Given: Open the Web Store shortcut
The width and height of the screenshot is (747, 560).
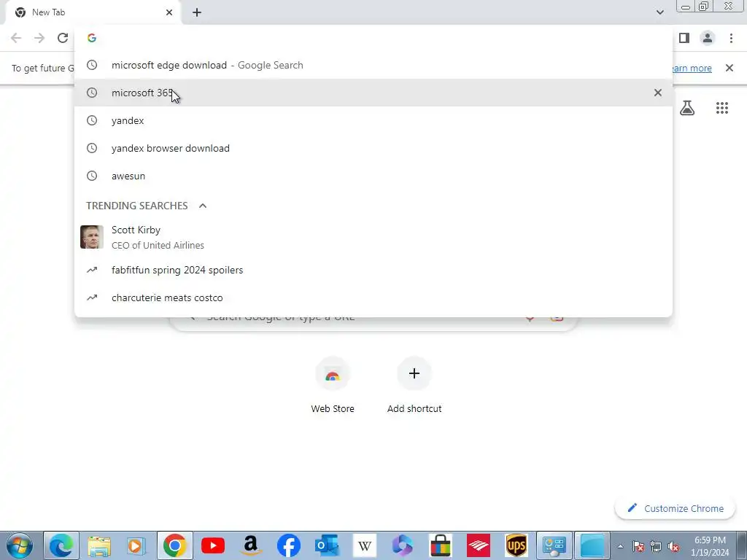Looking at the screenshot, I should coord(333,385).
